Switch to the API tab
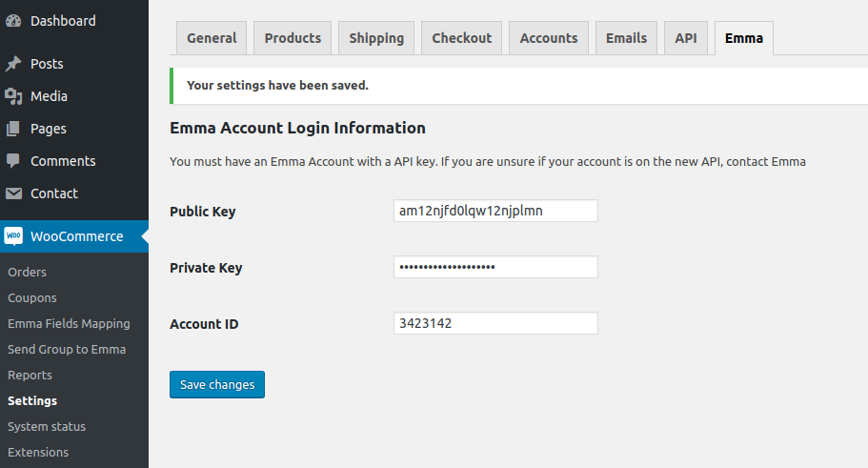Image resolution: width=868 pixels, height=468 pixels. (x=686, y=38)
